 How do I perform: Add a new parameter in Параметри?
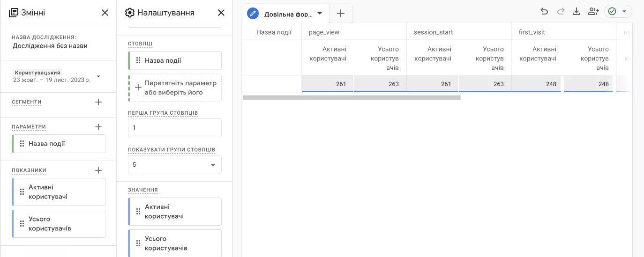point(98,127)
